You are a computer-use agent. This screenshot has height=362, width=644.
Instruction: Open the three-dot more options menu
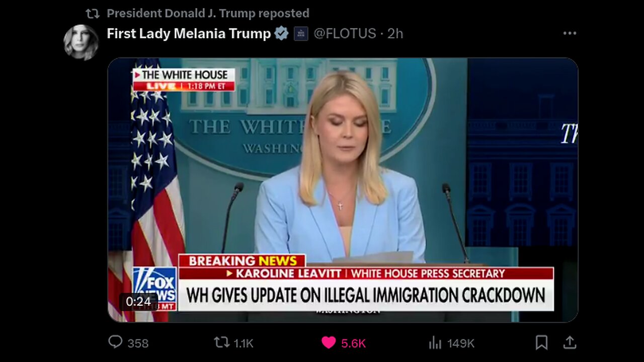click(x=570, y=33)
